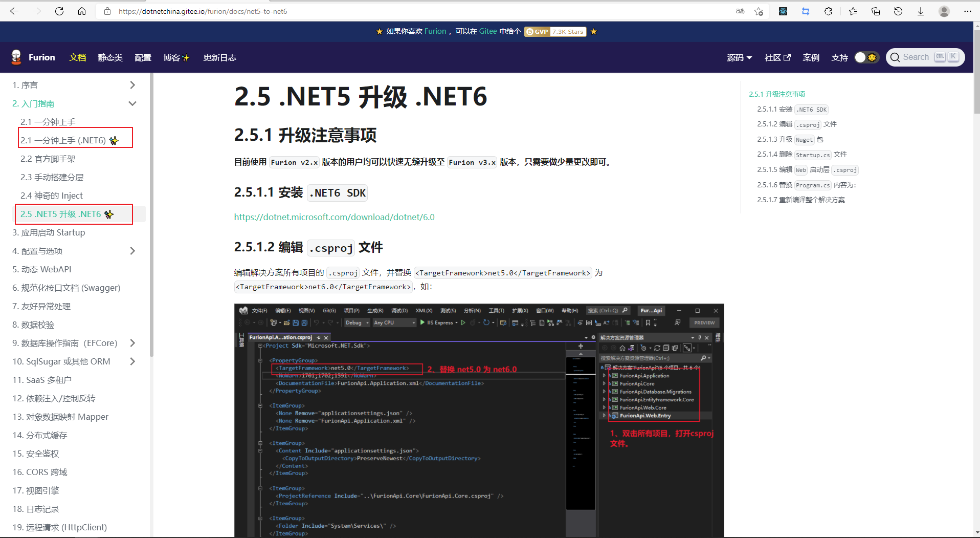Screen dimensions: 980x538
Task: Jump to 2.5.1 升级注意事项 in contents
Action: click(x=777, y=94)
